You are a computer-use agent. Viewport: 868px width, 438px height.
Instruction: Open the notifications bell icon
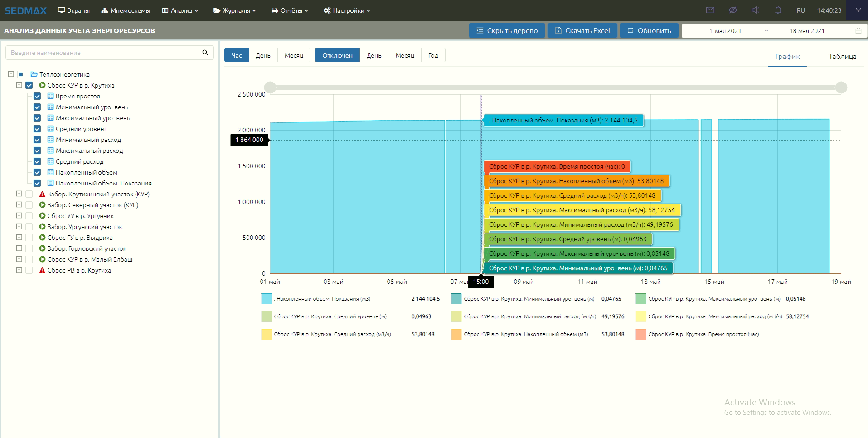pyautogui.click(x=778, y=10)
